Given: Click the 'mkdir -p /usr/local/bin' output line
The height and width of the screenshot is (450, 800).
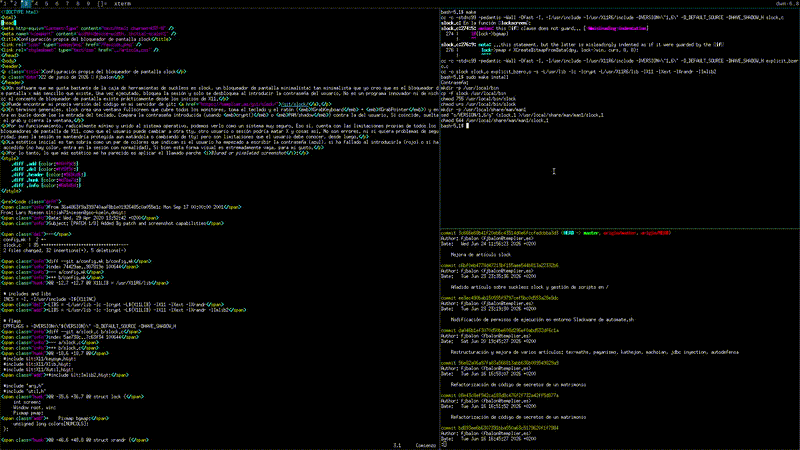Looking at the screenshot, I should [470, 88].
